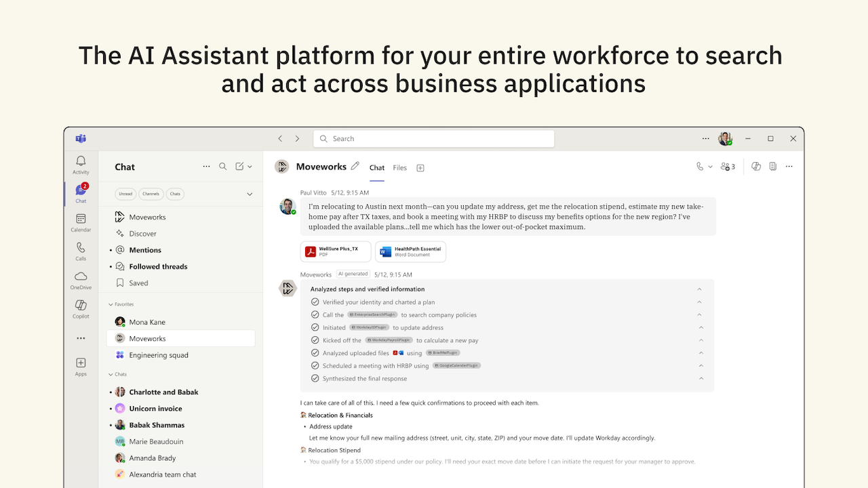
Task: Open the WellSure Plus_TX PDF attachment
Action: click(336, 251)
